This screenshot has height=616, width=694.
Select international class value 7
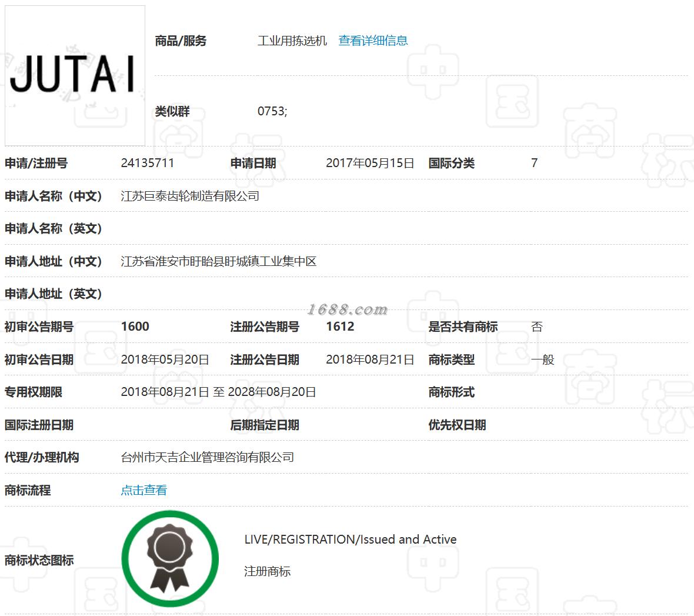click(534, 163)
